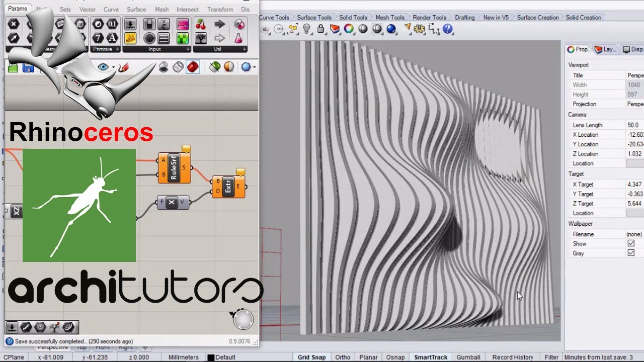
Task: Pick the Data Tree viewer util icon
Action: [x=200, y=38]
